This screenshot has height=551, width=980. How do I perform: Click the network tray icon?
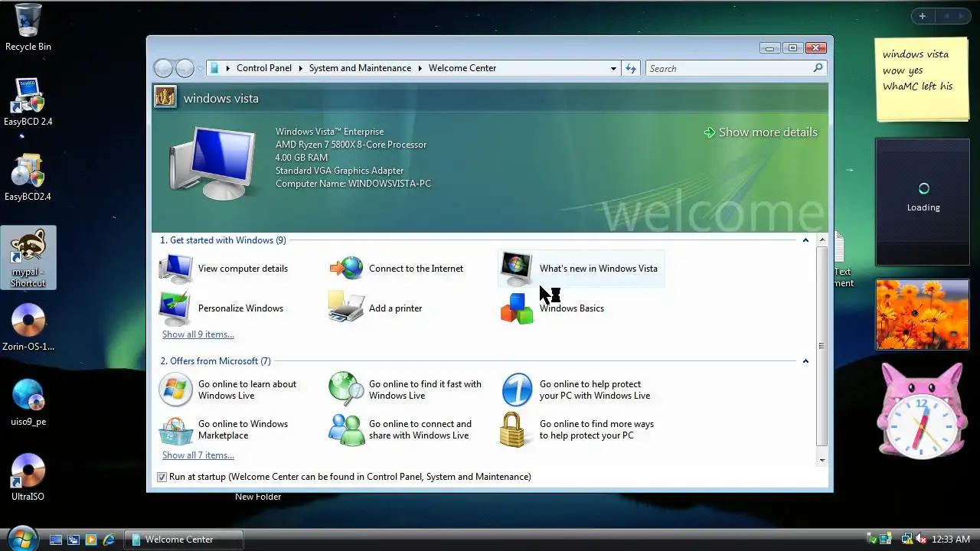click(907, 540)
